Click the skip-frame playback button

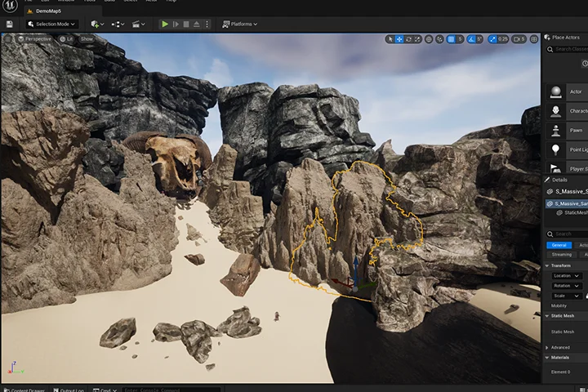click(176, 24)
